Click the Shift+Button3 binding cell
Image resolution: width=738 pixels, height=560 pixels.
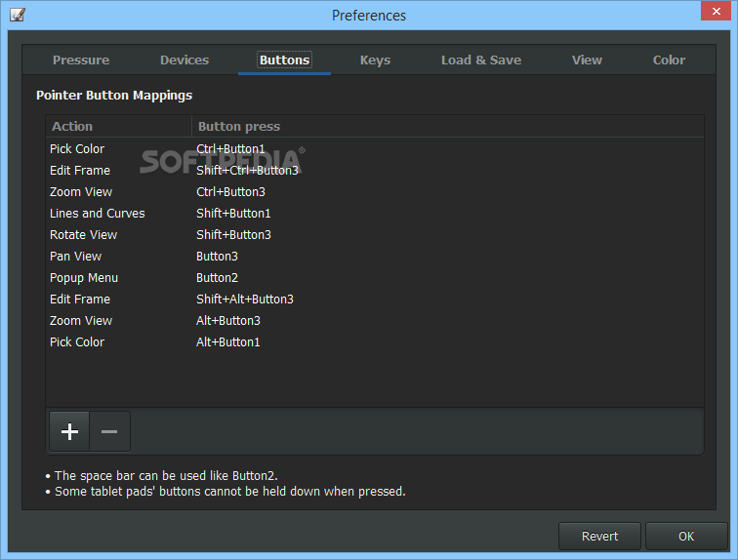(x=233, y=234)
